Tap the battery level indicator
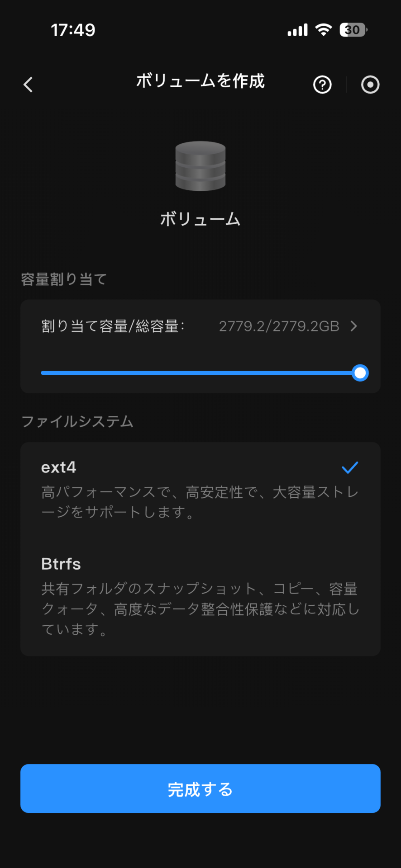This screenshot has height=868, width=401. pyautogui.click(x=353, y=30)
